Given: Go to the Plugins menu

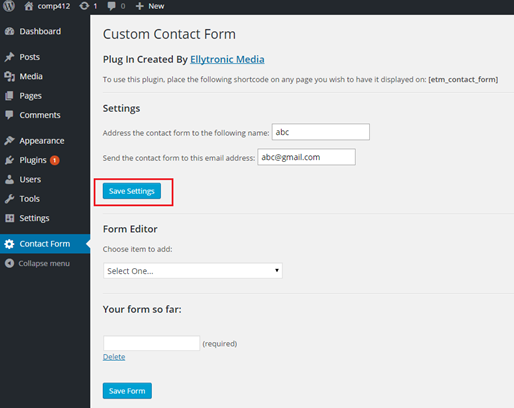Looking at the screenshot, I should (x=32, y=160).
